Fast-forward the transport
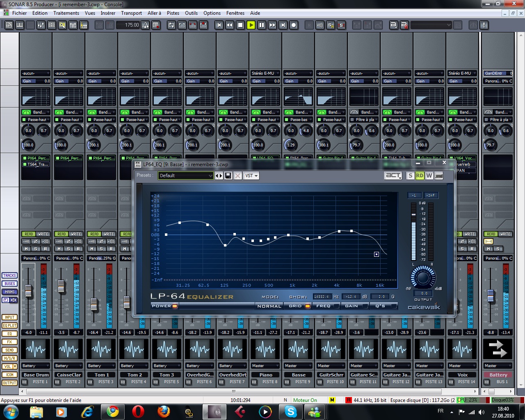This screenshot has width=525, height=420. pos(272,25)
